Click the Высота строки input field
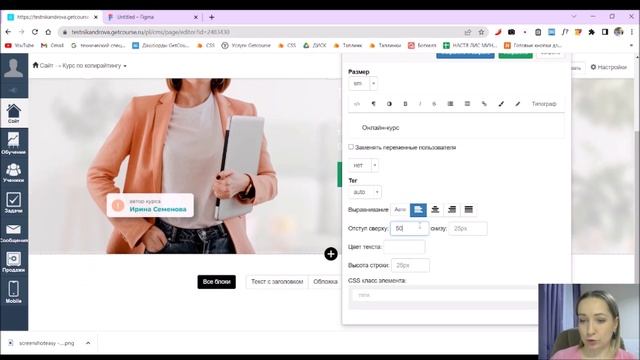 [x=410, y=265]
